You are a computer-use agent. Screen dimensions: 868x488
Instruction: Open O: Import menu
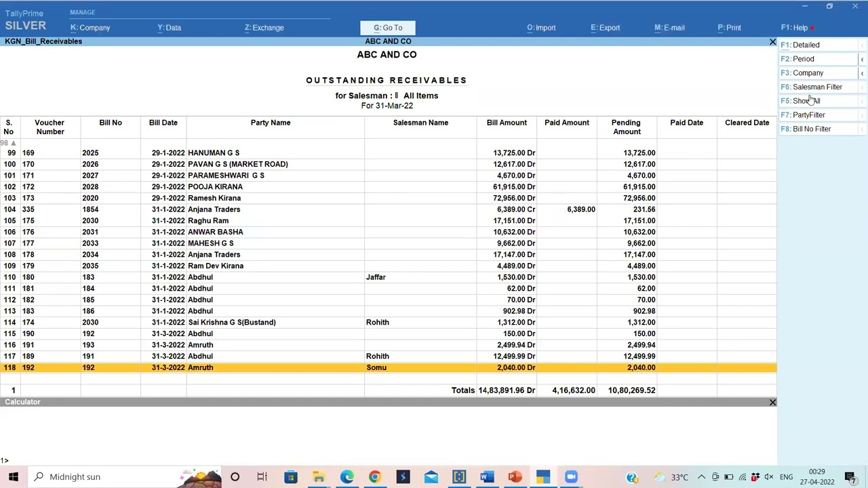click(541, 28)
